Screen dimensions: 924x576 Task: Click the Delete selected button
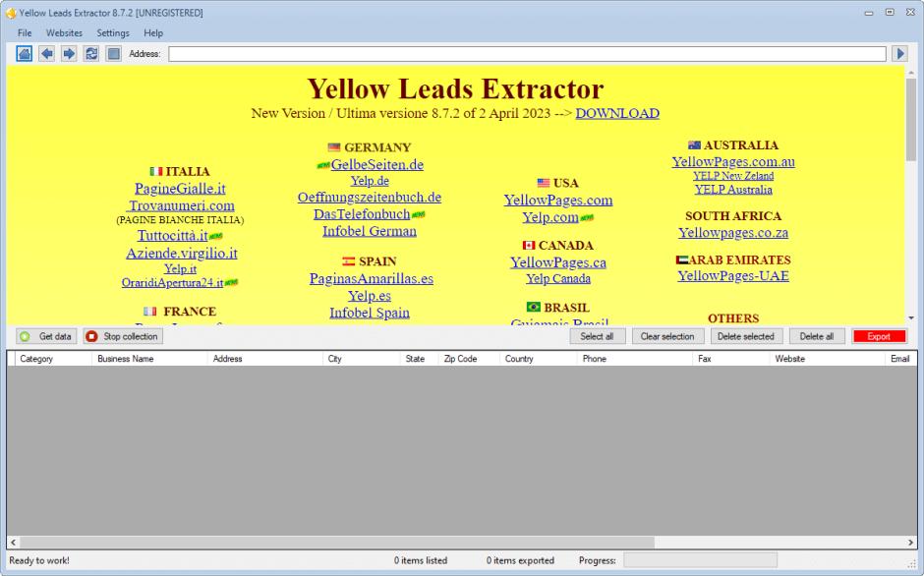tap(746, 336)
